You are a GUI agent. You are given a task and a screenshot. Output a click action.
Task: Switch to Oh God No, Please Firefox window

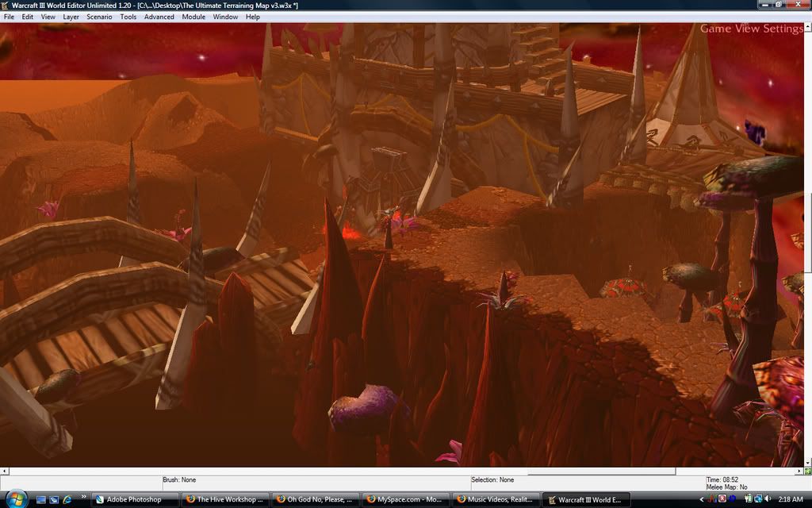click(316, 500)
